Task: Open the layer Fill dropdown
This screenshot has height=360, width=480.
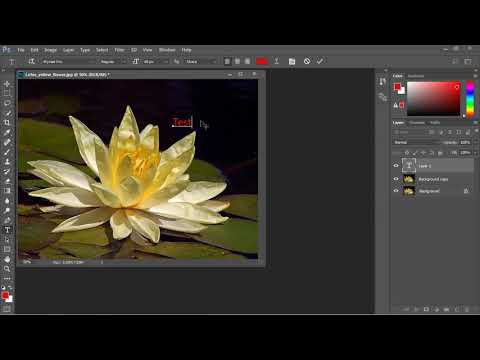Action: tap(475, 153)
